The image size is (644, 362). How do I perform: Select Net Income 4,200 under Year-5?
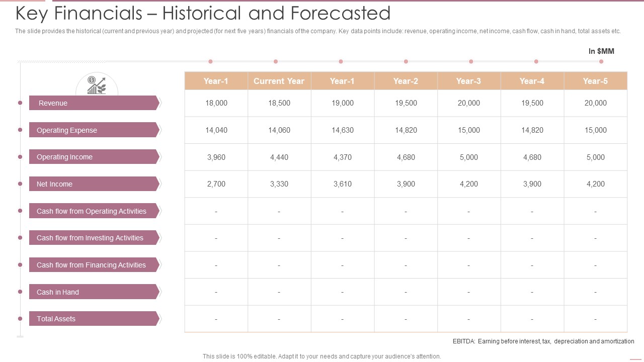(596, 184)
